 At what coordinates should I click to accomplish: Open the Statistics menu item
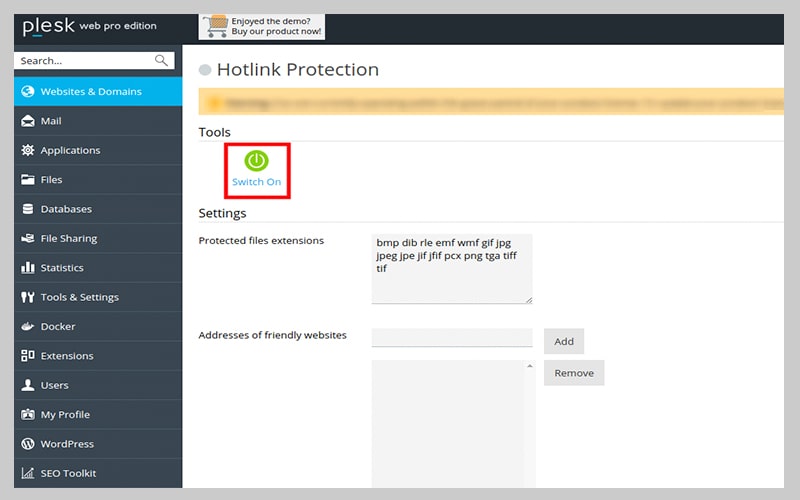(62, 268)
